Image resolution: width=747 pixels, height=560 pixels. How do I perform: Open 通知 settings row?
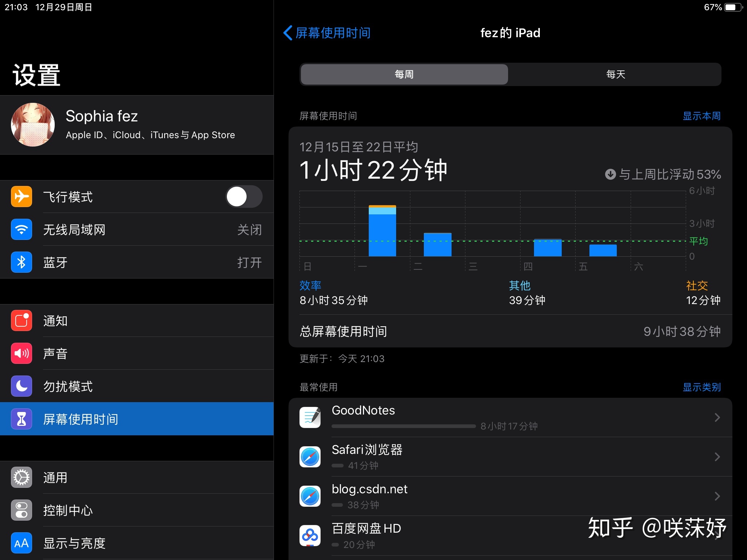click(x=137, y=320)
